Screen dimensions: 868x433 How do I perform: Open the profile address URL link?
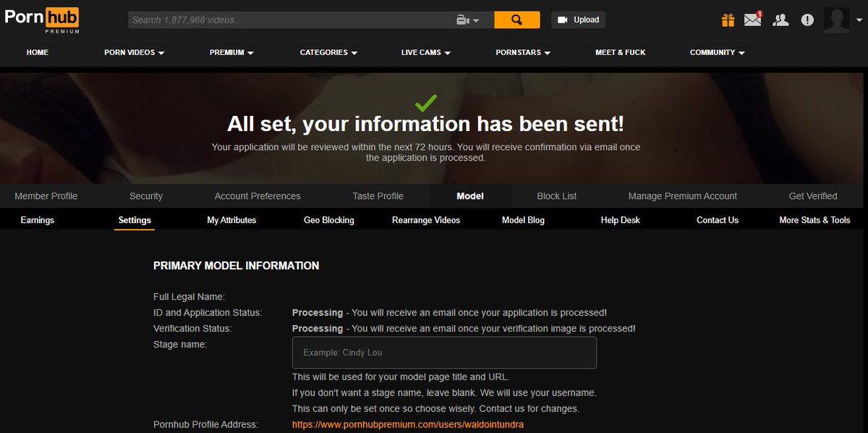click(x=408, y=424)
